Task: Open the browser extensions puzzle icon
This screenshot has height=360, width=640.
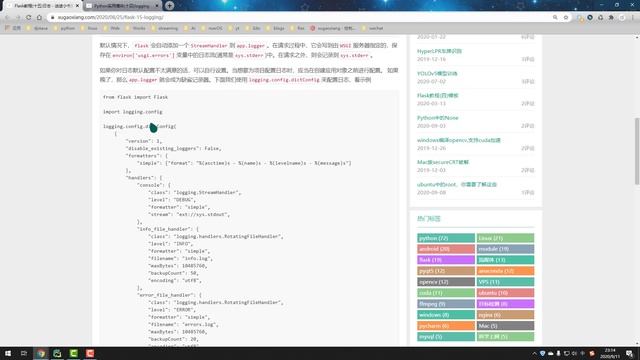Action: click(611, 17)
